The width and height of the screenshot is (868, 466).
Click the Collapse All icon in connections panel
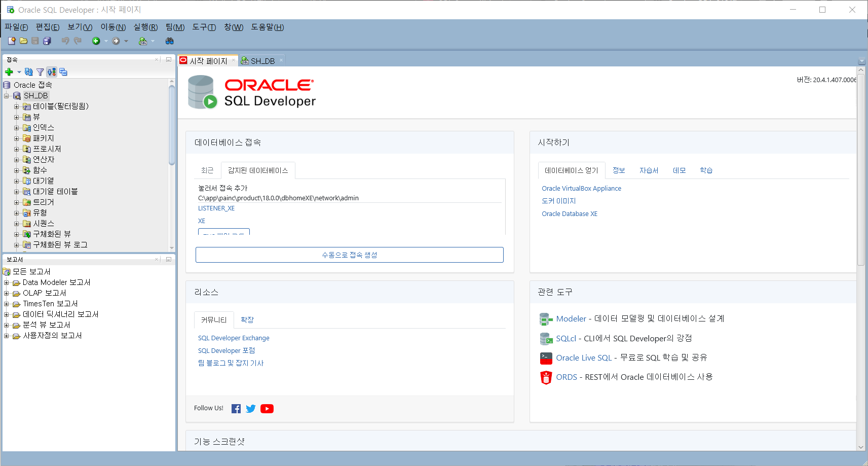click(x=63, y=72)
